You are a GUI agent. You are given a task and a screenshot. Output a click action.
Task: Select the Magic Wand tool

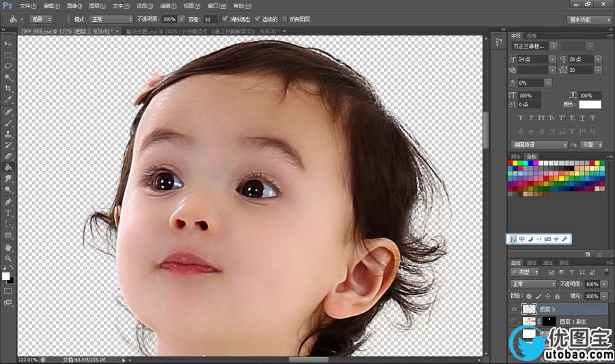[x=8, y=77]
